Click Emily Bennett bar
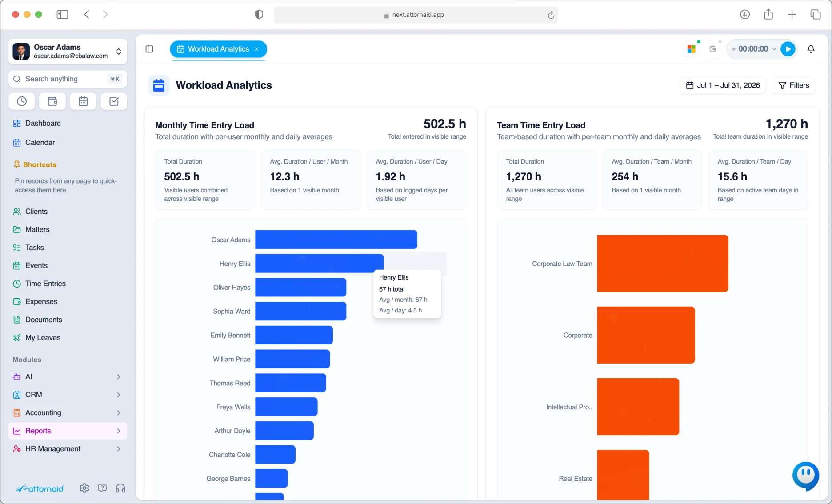Screen dimensions: 832x504 [294, 335]
